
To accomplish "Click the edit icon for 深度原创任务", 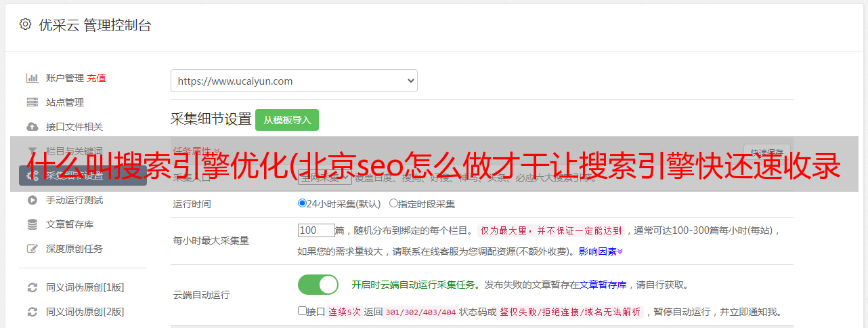I will (32, 249).
